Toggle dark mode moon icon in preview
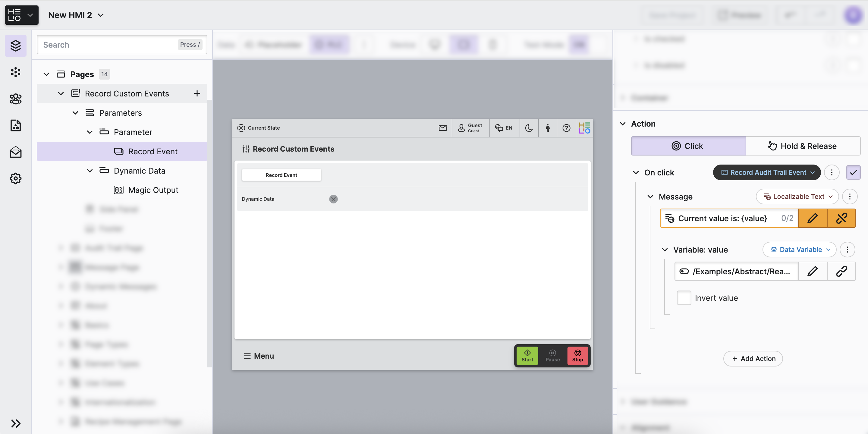 (529, 128)
